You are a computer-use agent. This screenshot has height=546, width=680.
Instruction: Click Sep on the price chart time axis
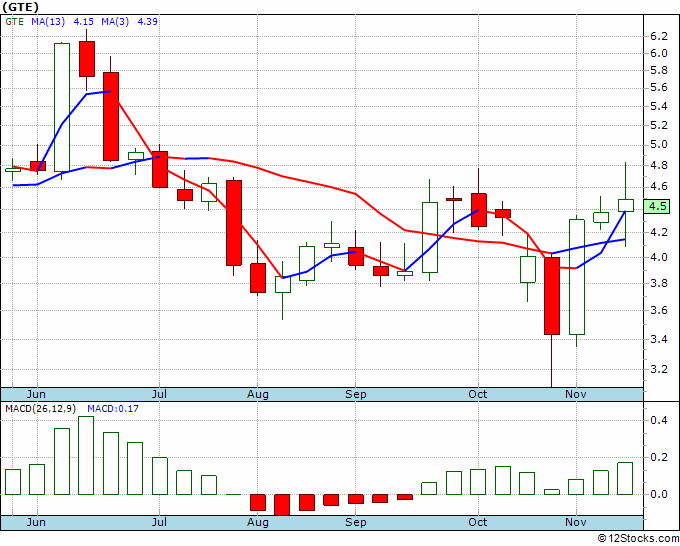click(x=356, y=394)
